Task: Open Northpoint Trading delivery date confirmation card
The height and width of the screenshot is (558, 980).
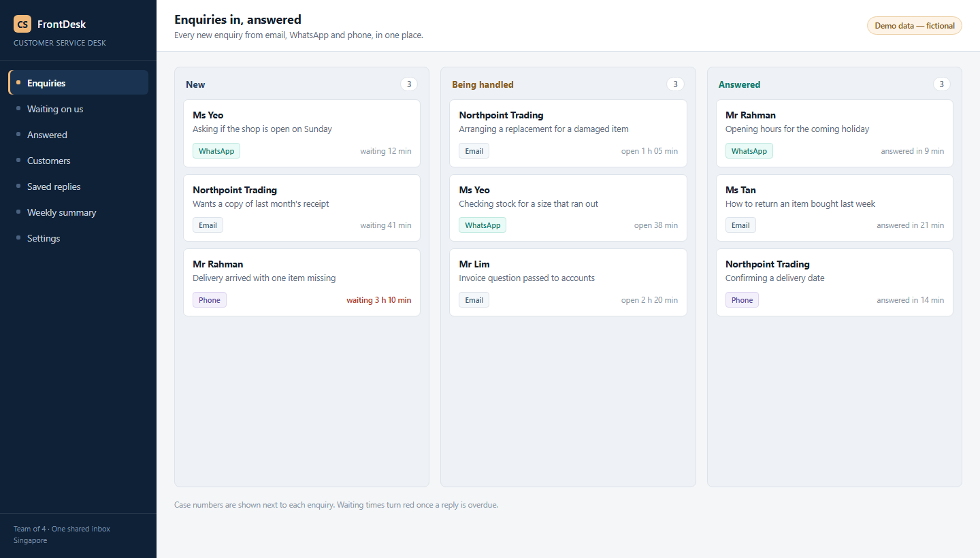Action: tap(834, 282)
